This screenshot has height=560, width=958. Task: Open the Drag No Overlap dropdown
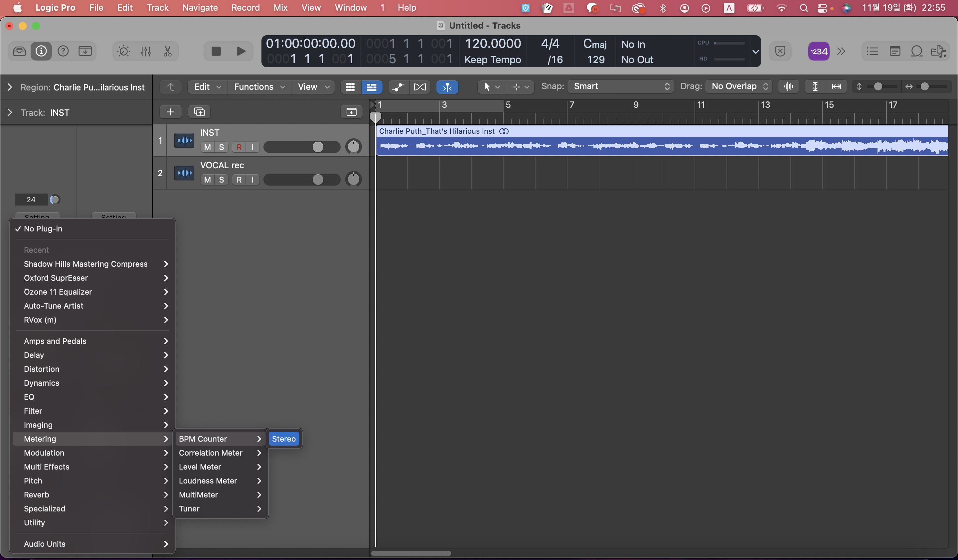[739, 86]
